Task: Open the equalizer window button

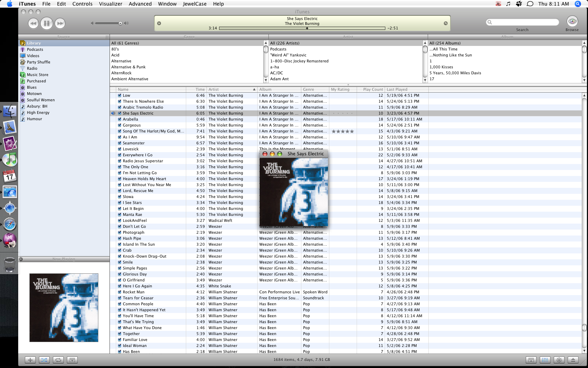Action: click(x=545, y=360)
